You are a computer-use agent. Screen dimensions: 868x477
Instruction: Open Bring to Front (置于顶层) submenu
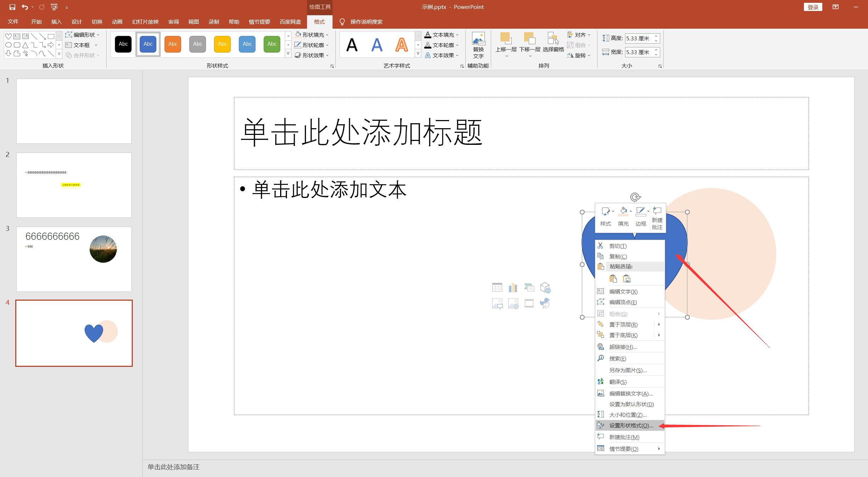[x=630, y=324]
